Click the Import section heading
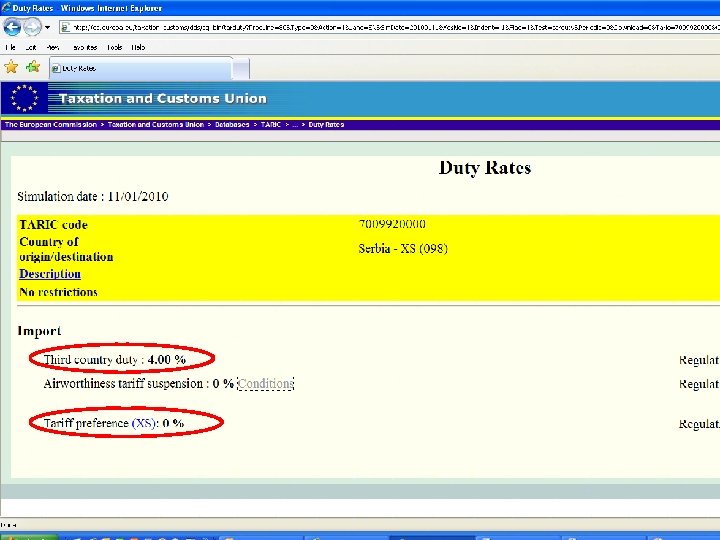 (39, 331)
